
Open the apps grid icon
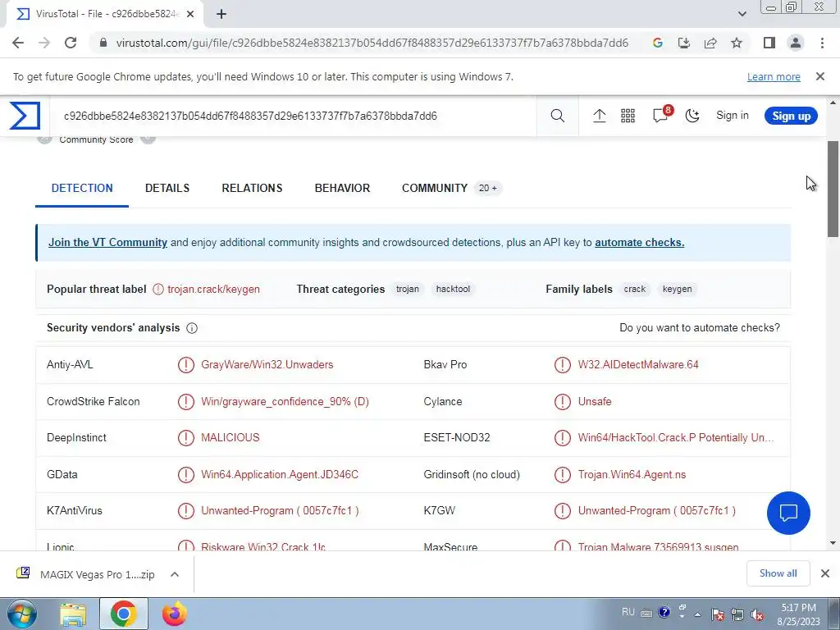[628, 116]
